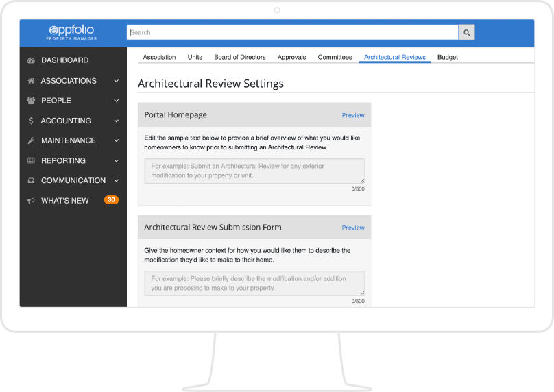Expand the Communication menu chevron

coord(117,180)
